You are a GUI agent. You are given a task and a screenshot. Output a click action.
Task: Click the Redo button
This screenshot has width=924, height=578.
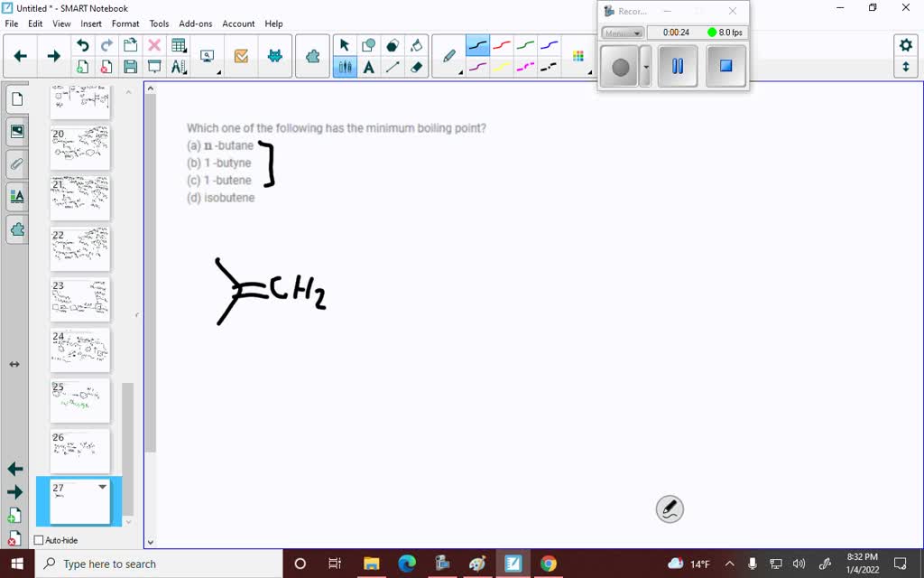(106, 43)
